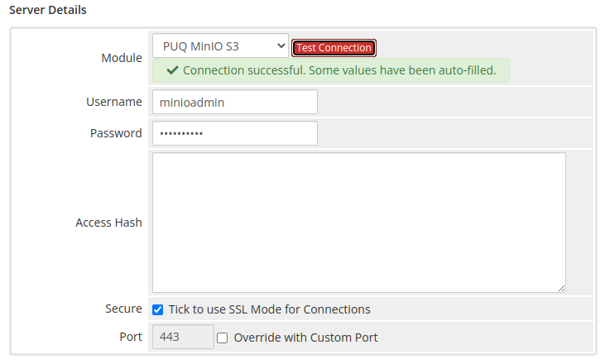605x364 pixels.
Task: Click inside the Access Hash text area
Action: [x=359, y=223]
